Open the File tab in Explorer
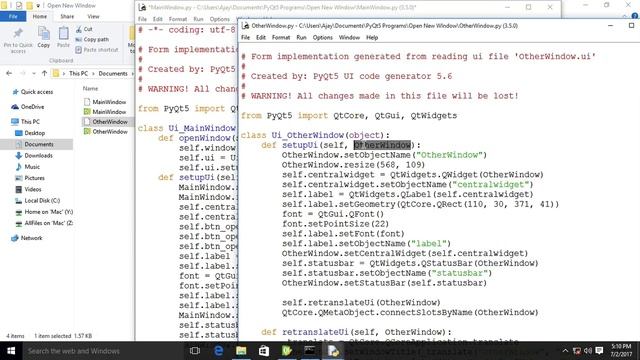The width and height of the screenshot is (640, 360). pos(13,16)
